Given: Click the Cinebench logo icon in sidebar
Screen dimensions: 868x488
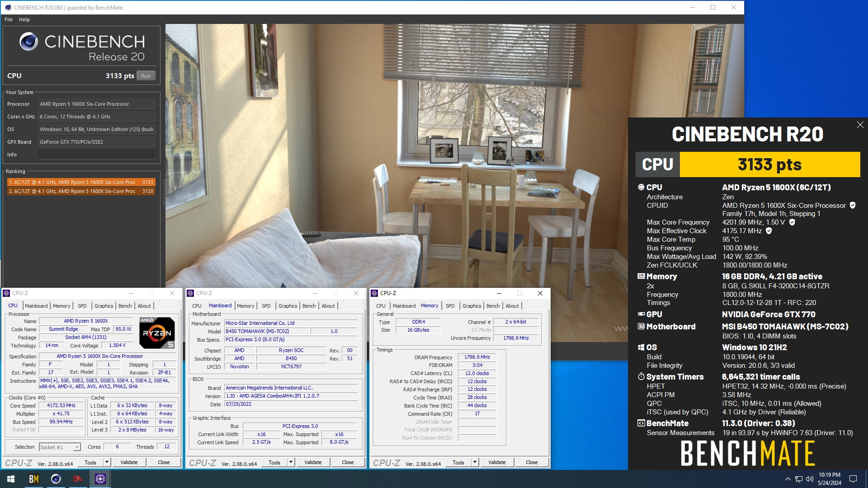Looking at the screenshot, I should tap(28, 42).
